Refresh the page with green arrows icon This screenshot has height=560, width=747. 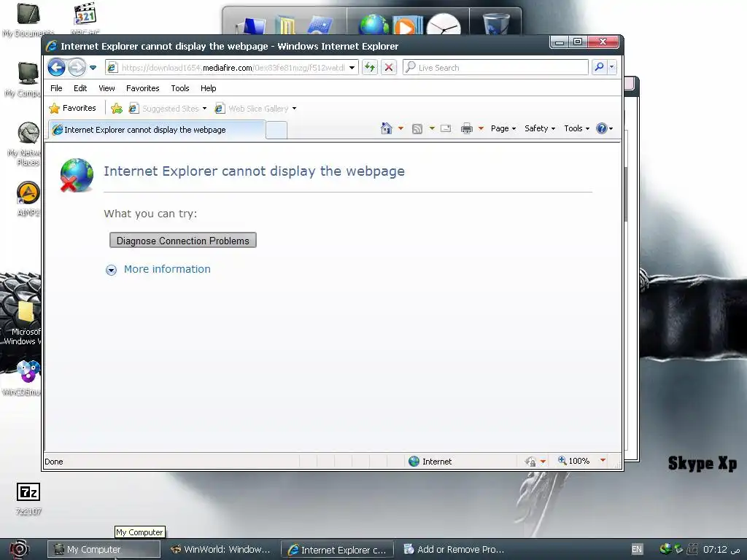(370, 68)
